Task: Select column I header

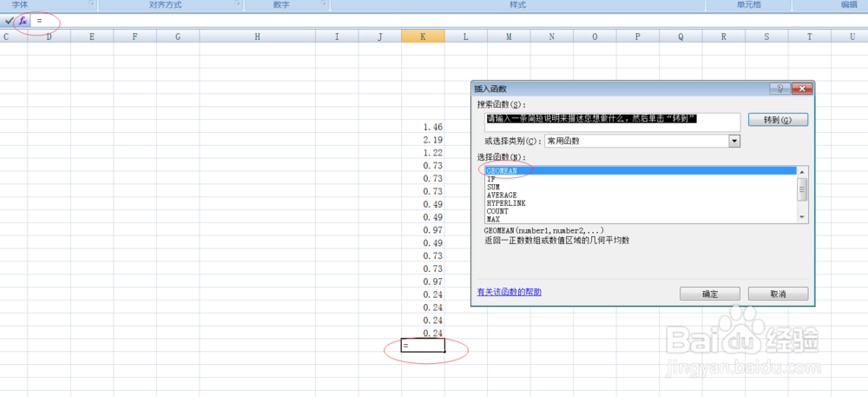Action: 337,36
